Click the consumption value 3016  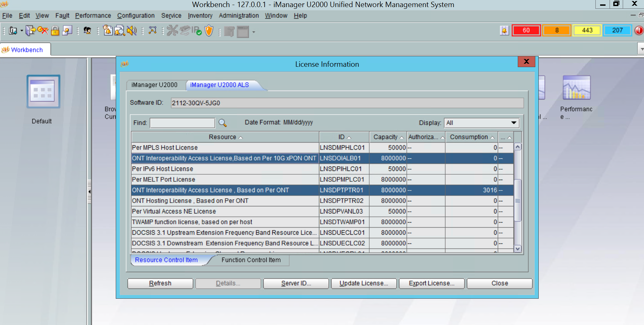(x=490, y=190)
